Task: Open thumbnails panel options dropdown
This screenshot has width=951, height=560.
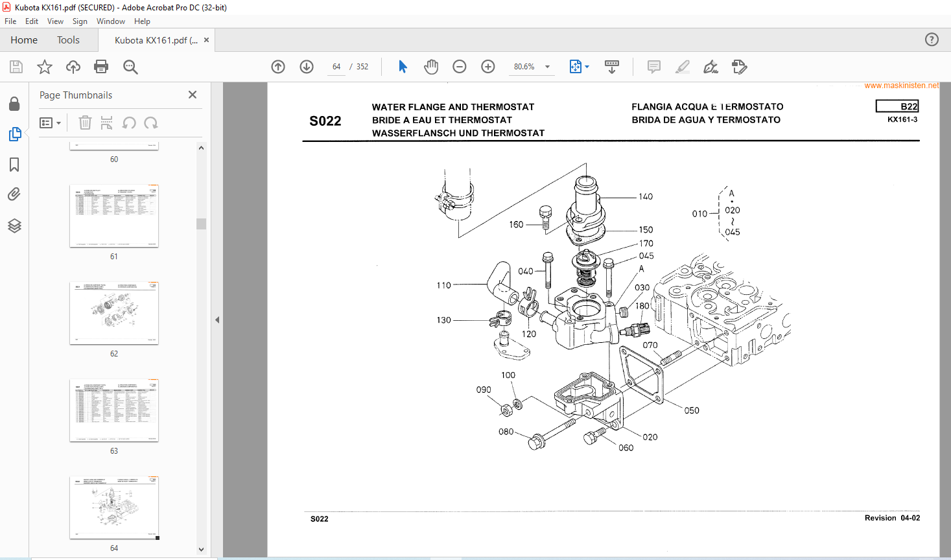Action: tap(50, 122)
